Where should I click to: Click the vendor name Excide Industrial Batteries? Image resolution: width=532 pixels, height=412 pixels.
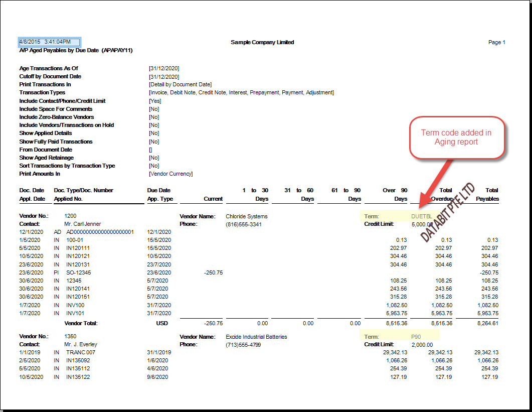(x=256, y=337)
